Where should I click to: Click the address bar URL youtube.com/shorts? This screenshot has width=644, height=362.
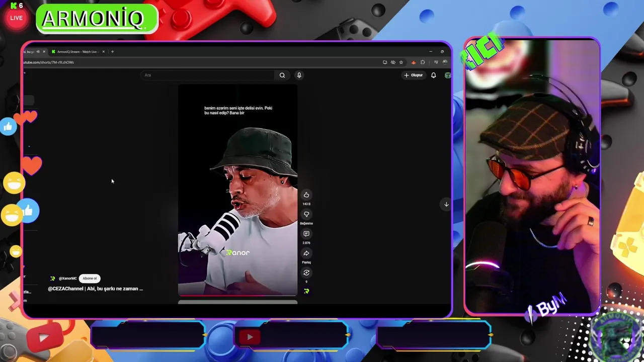49,62
